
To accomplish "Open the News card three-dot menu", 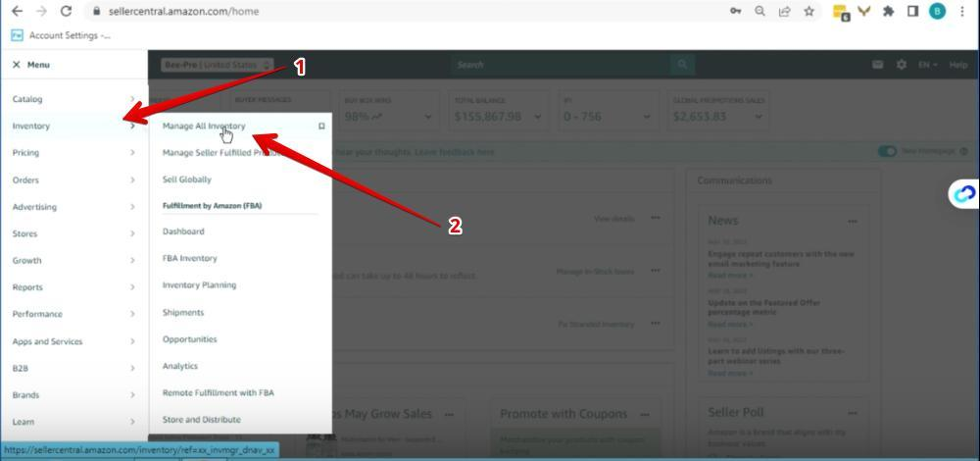I will [x=853, y=221].
